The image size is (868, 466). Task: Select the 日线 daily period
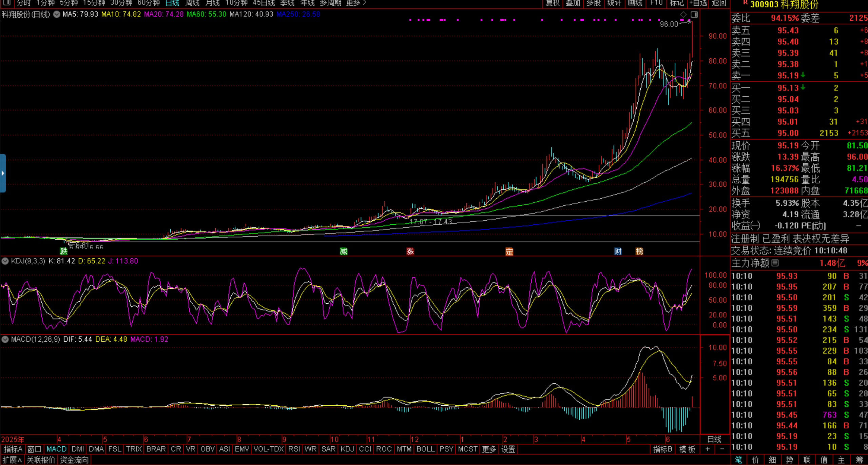coord(172,3)
